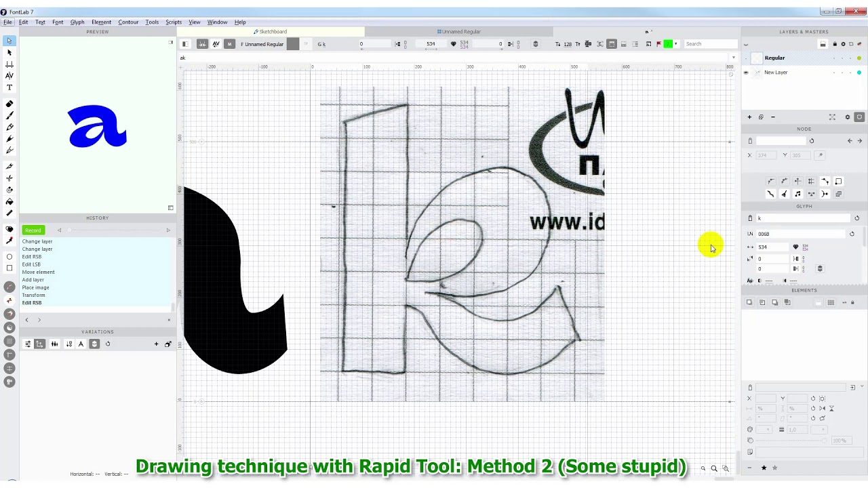This screenshot has width=868, height=488.
Task: Open the Scripts menu
Action: [x=174, y=22]
